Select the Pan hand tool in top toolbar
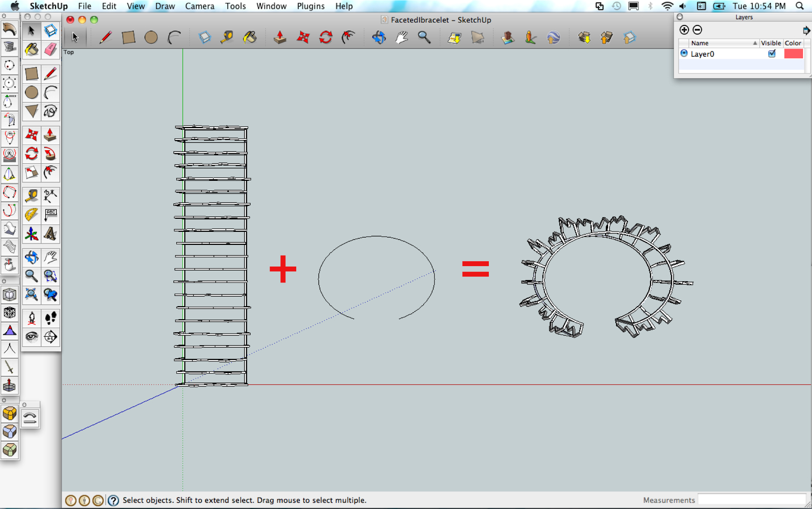The height and width of the screenshot is (509, 812). [x=402, y=38]
